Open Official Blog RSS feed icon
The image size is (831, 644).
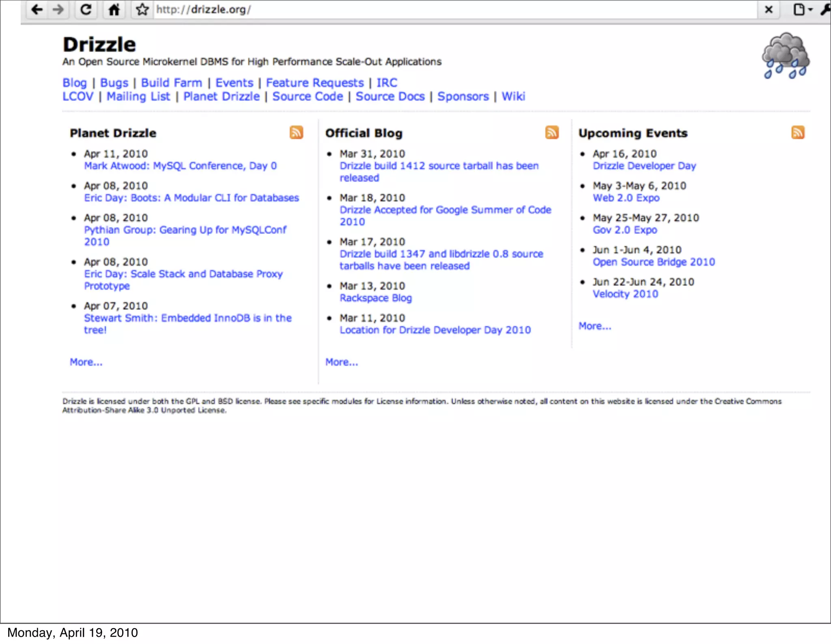point(551,133)
